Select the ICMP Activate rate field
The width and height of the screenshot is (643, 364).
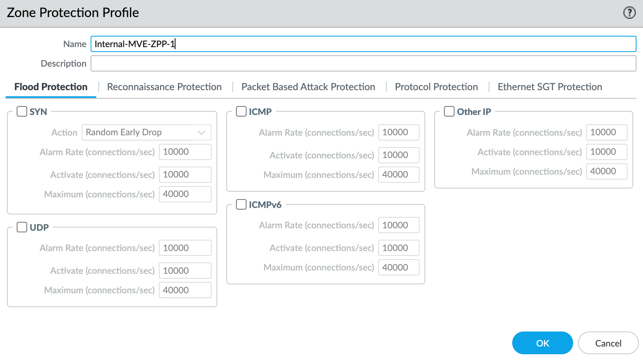pos(398,155)
